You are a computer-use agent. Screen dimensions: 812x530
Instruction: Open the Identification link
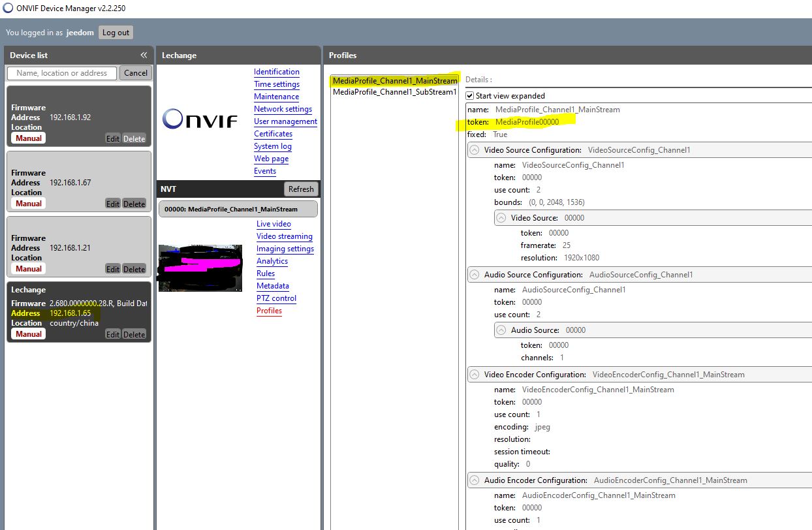point(277,72)
